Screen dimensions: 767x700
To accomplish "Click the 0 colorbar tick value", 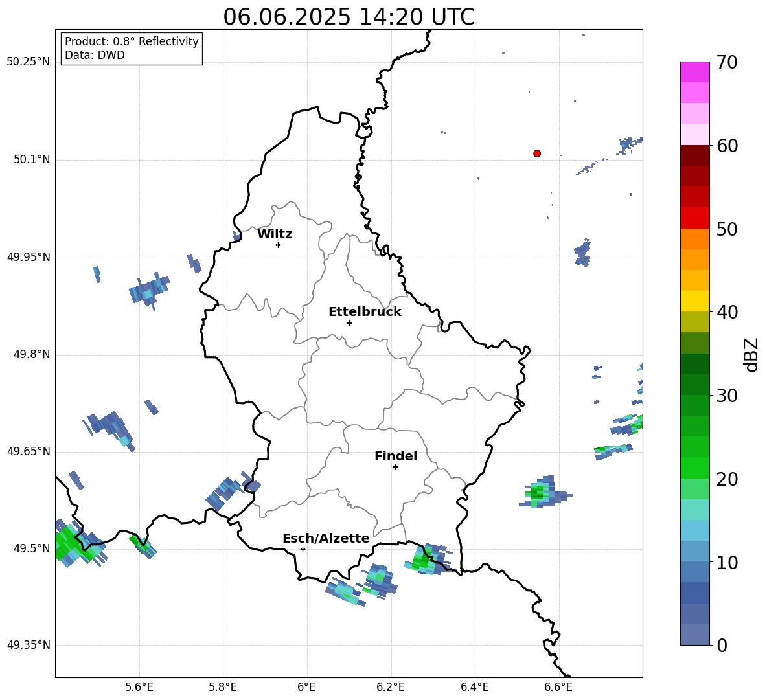I will (x=722, y=646).
